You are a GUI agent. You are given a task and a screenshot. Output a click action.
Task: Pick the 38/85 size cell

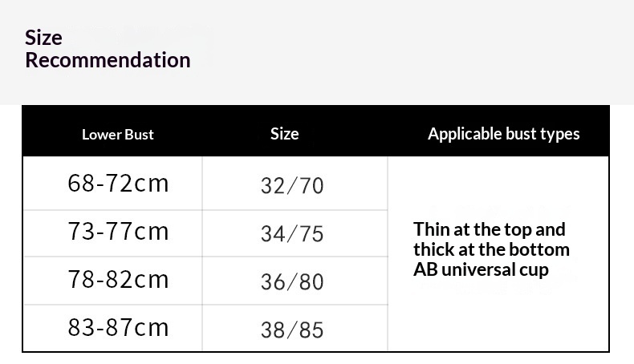point(292,330)
